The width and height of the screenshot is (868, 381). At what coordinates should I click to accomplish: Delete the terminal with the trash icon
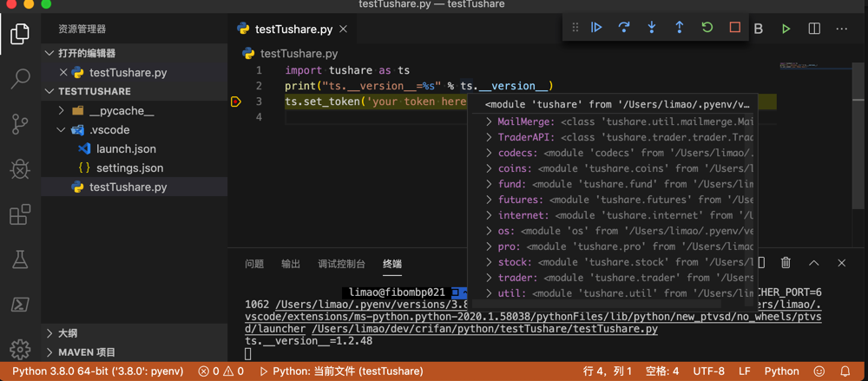(786, 263)
